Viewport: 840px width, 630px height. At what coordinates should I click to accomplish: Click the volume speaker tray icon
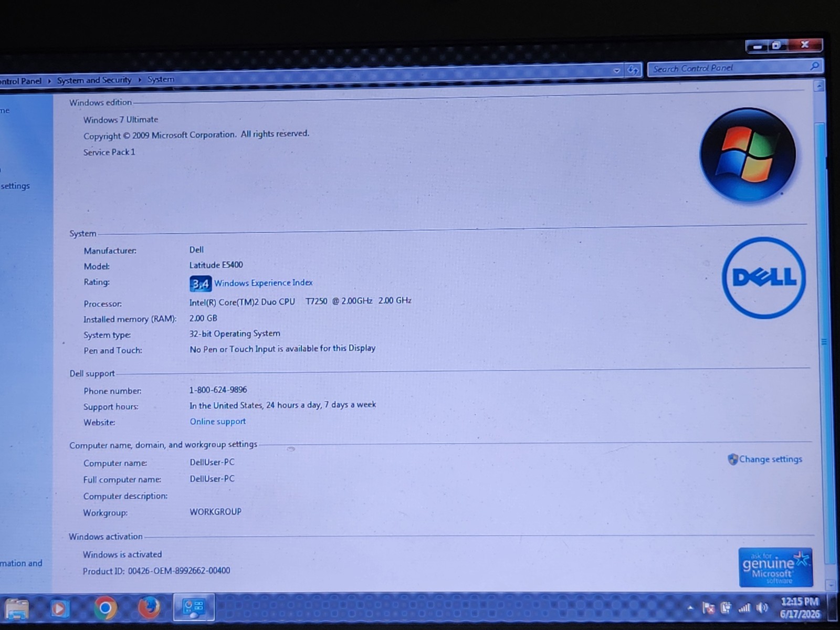click(762, 608)
